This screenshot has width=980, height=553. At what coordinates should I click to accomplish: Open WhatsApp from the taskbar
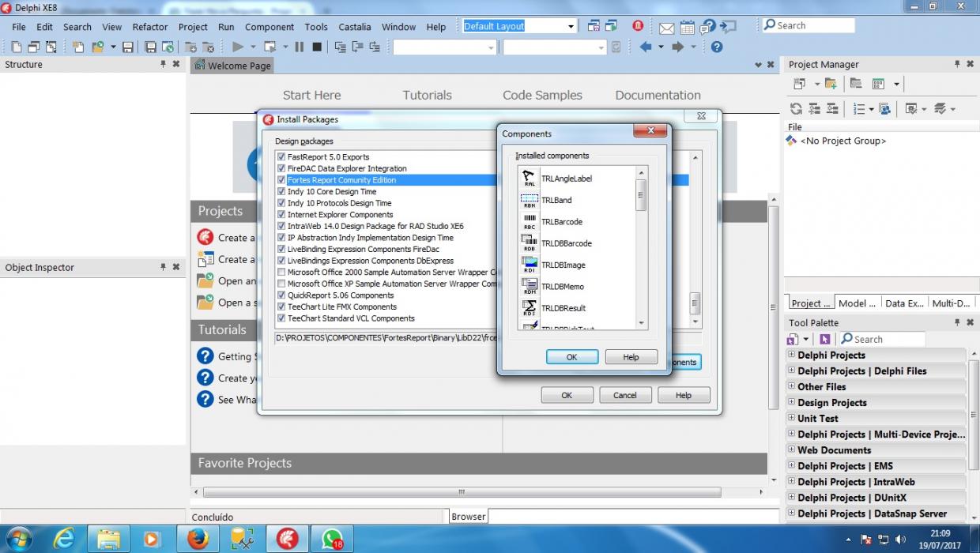[332, 539]
